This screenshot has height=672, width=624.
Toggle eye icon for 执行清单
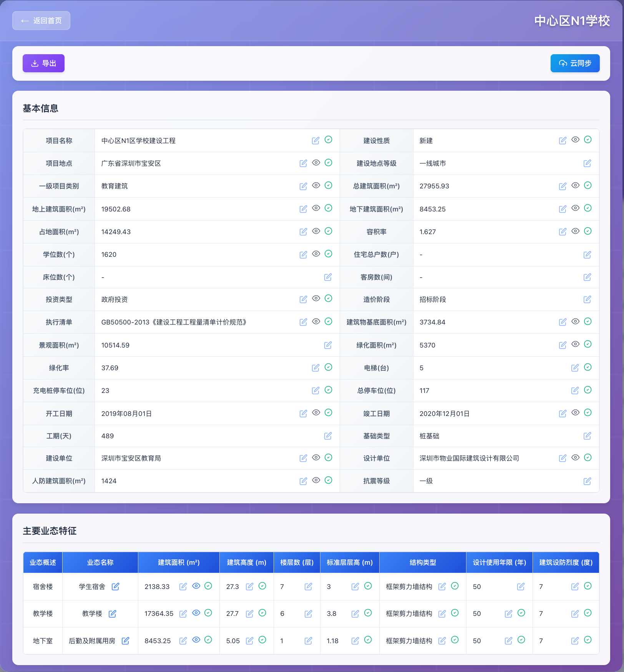[316, 321]
